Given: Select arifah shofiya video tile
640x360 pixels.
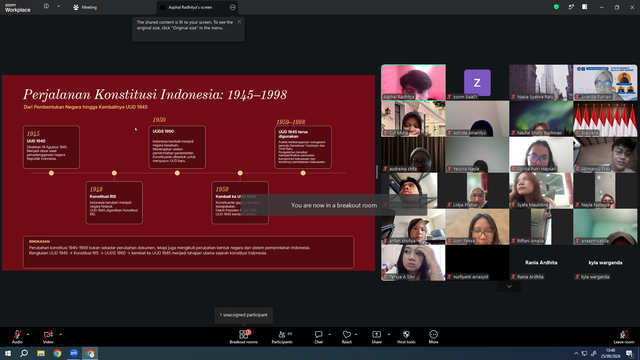Looking at the screenshot, I should [x=413, y=227].
